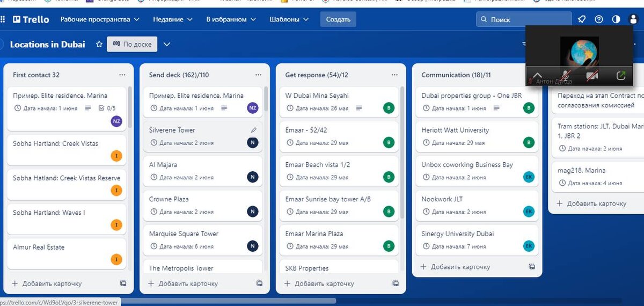Click the board horizontal scrollbar
644x306 pixels.
point(172,301)
